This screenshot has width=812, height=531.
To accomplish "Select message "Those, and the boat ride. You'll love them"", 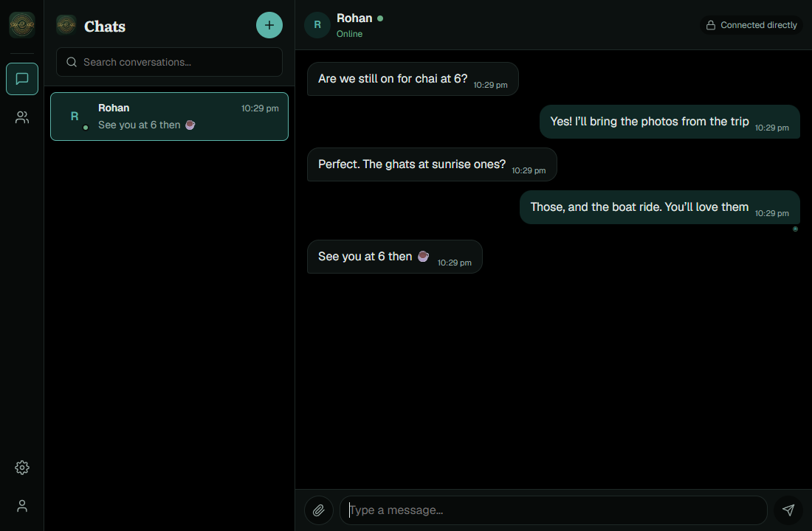I will (x=660, y=207).
